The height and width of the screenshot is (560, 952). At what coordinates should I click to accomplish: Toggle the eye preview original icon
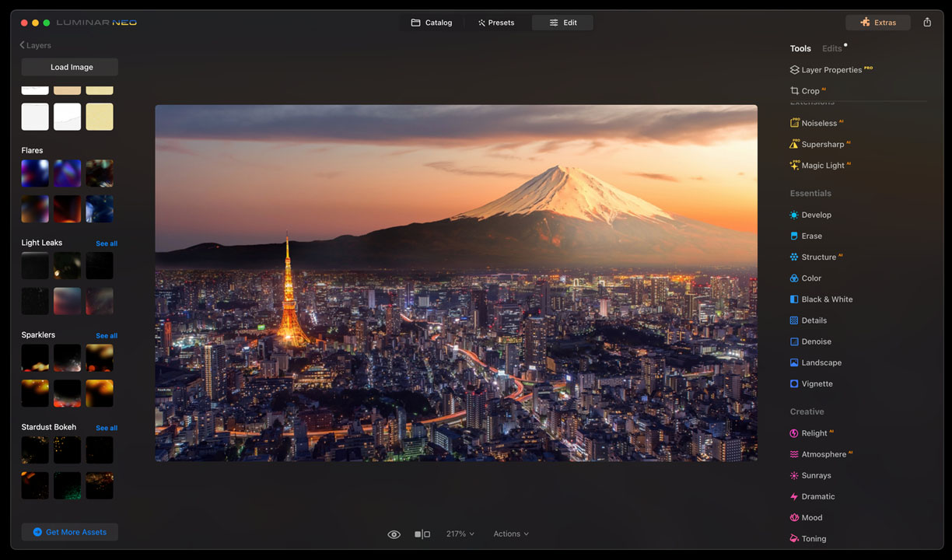tap(394, 534)
